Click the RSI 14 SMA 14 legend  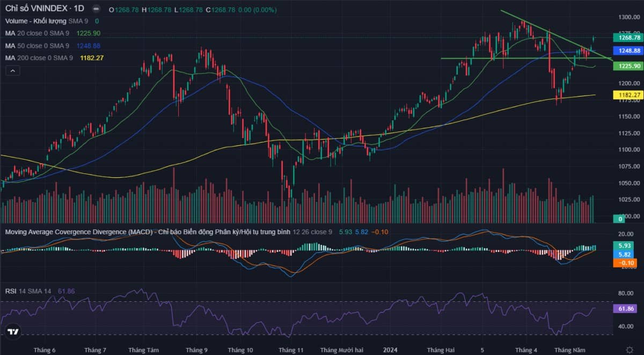point(28,291)
